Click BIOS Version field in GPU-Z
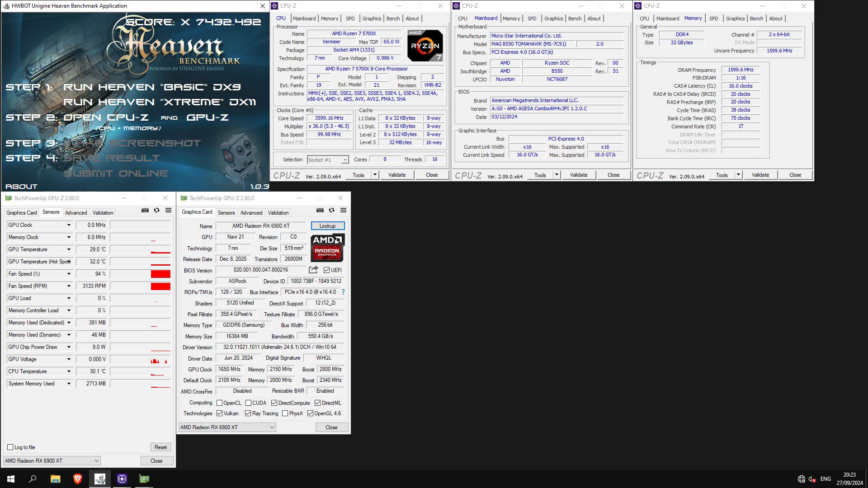The image size is (868, 488). click(x=260, y=270)
